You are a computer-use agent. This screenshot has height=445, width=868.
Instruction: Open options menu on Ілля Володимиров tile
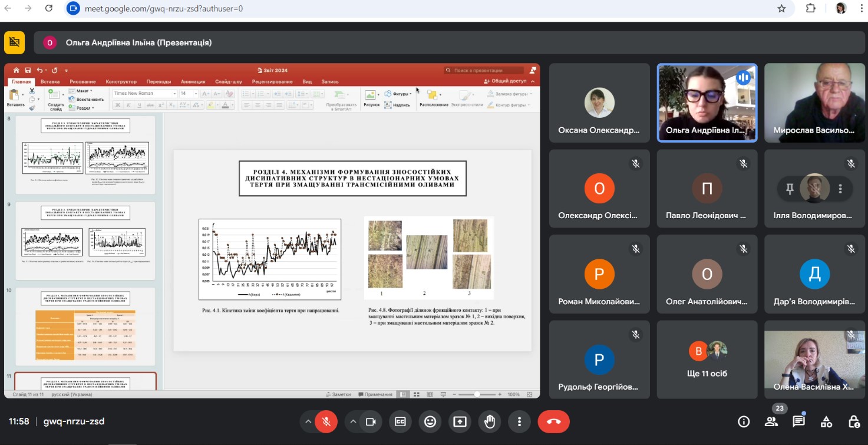coord(840,189)
